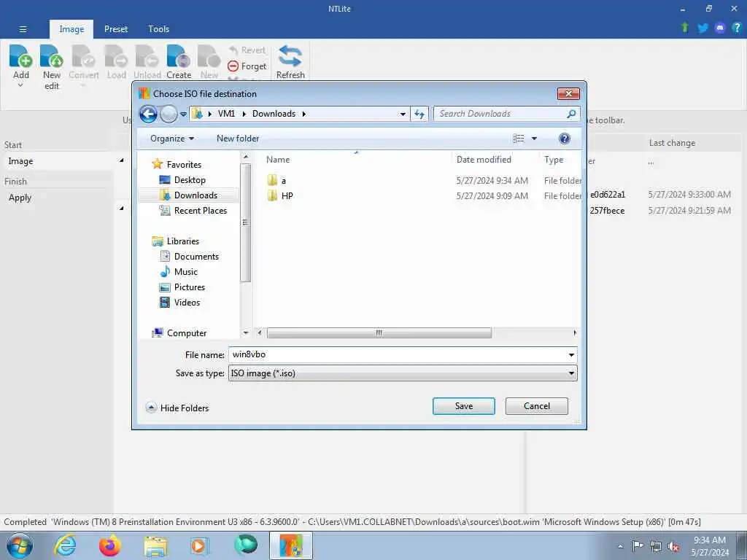
Task: Click the Convert icon in NTLite ribbon
Action: click(84, 56)
